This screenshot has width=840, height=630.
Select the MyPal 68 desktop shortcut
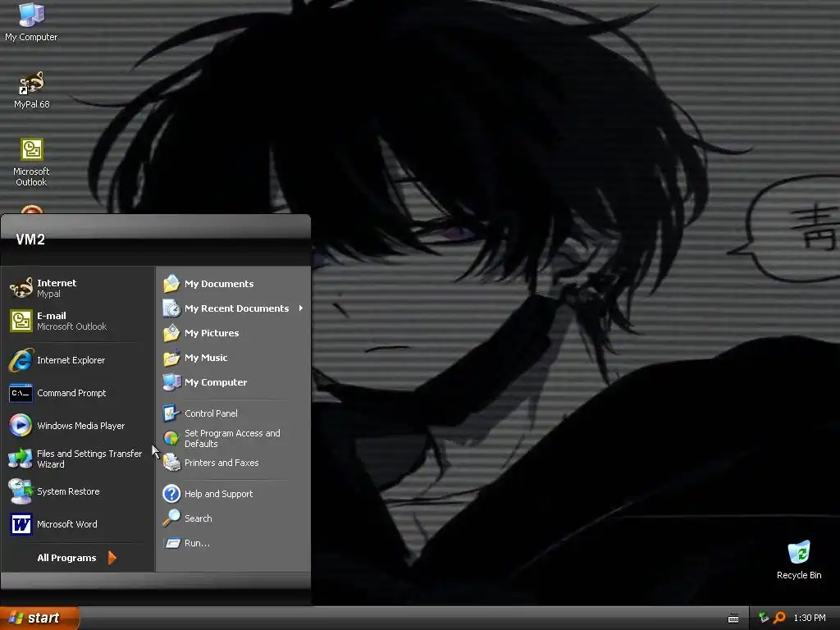coord(31,90)
